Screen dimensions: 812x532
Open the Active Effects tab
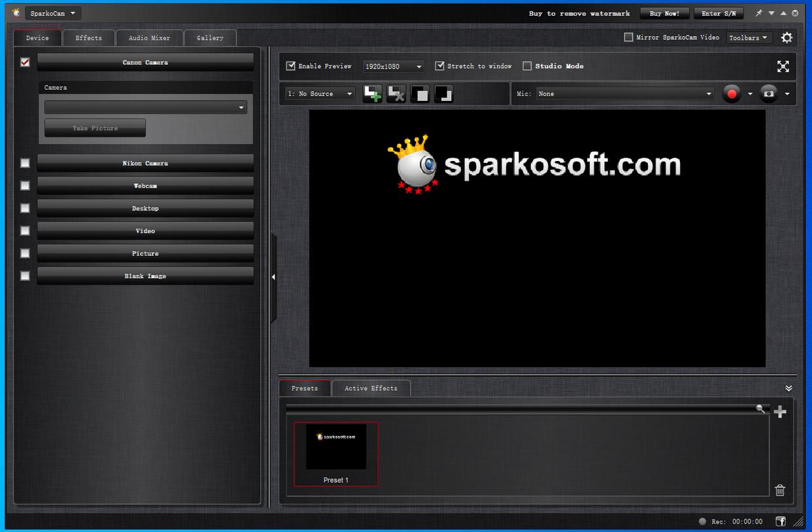(x=371, y=389)
